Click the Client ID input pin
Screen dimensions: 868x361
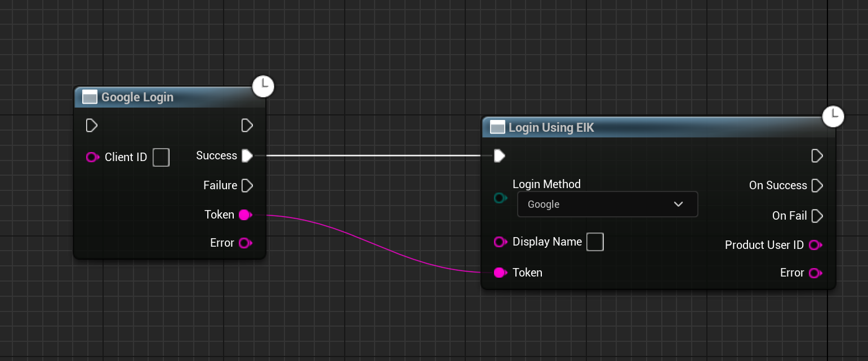(92, 157)
